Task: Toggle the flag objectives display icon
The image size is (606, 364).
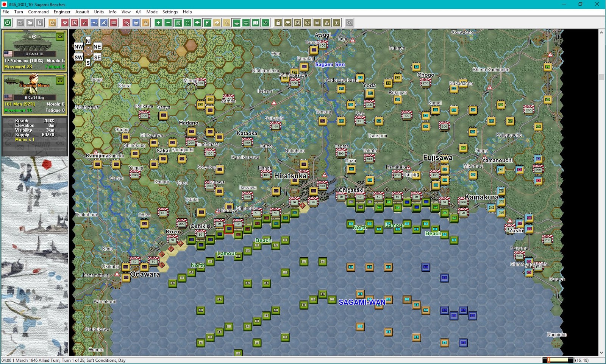Action: click(207, 23)
